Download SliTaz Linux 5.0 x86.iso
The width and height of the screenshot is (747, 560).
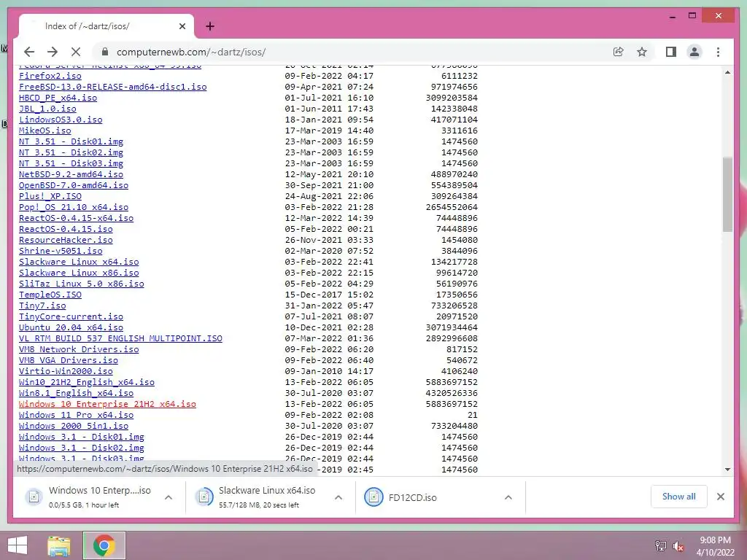pyautogui.click(x=82, y=284)
